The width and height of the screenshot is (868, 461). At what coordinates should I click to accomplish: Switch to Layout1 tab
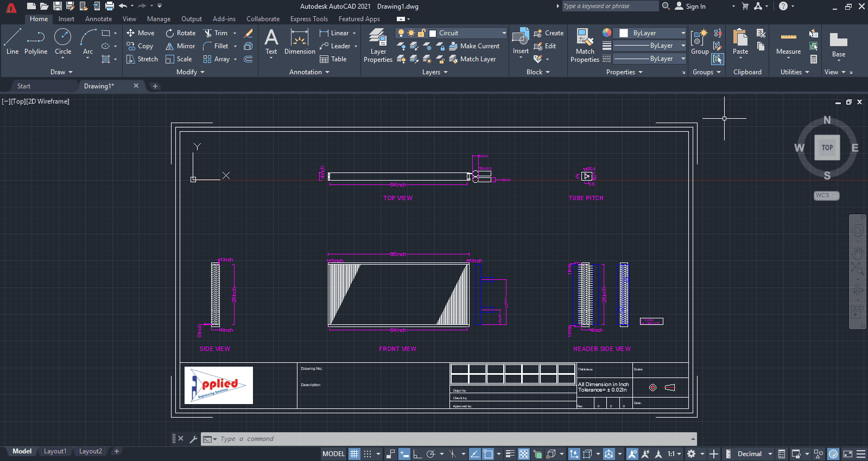[55, 451]
